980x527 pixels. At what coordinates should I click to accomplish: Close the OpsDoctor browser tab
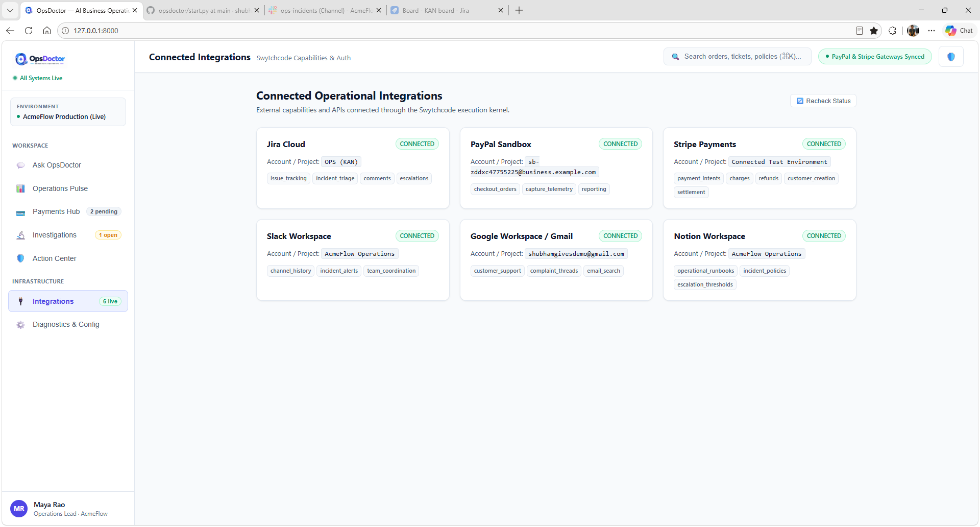135,10
